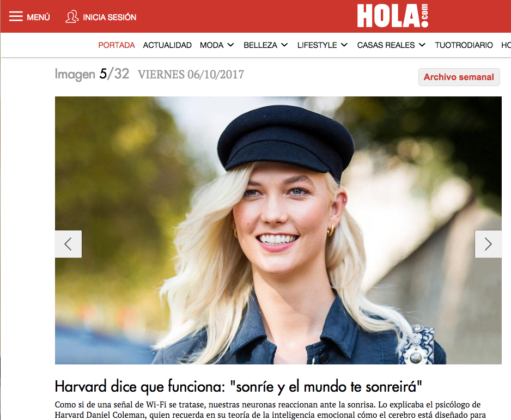The width and height of the screenshot is (511, 420).
Task: Open the MODA menu label
Action: (211, 45)
